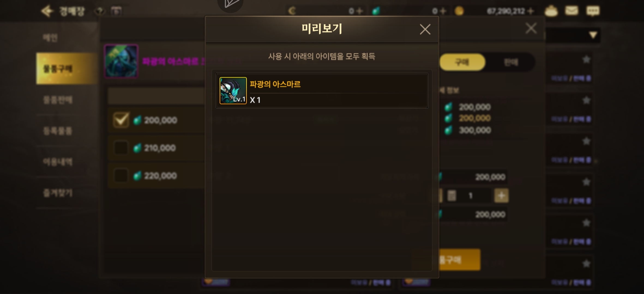Favorite the first listing's star

tap(586, 59)
